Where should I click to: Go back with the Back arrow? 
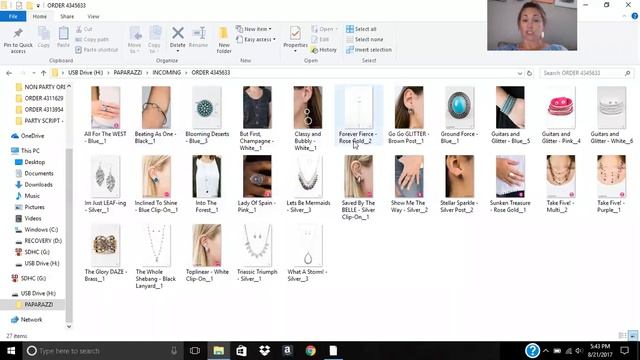click(9, 73)
